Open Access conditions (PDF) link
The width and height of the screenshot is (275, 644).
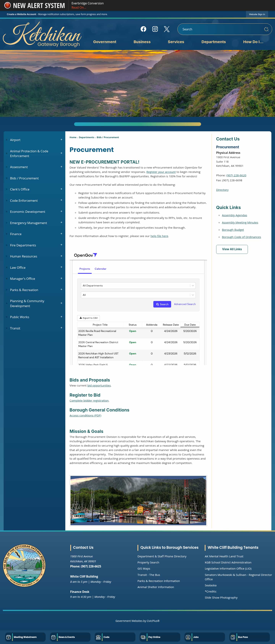85,415
